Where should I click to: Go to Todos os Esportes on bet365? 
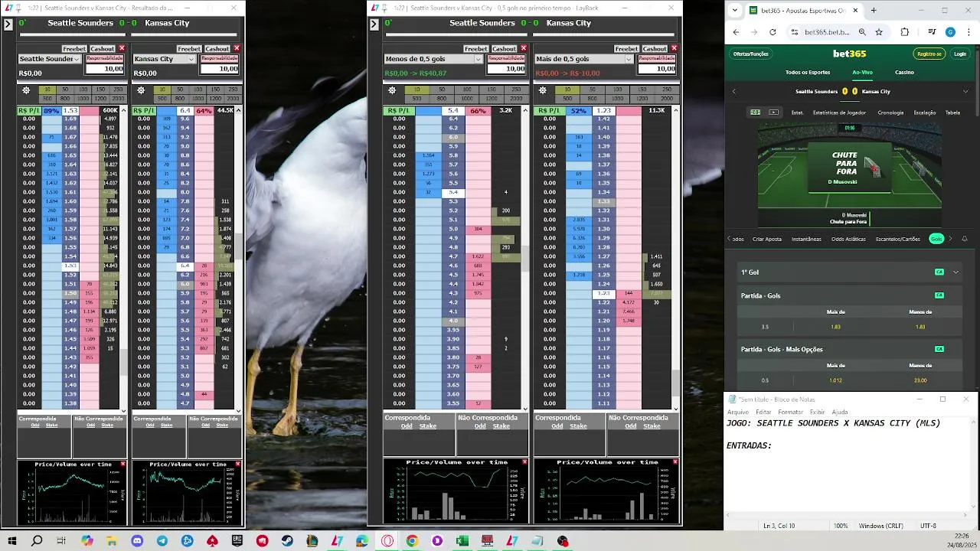coord(808,72)
